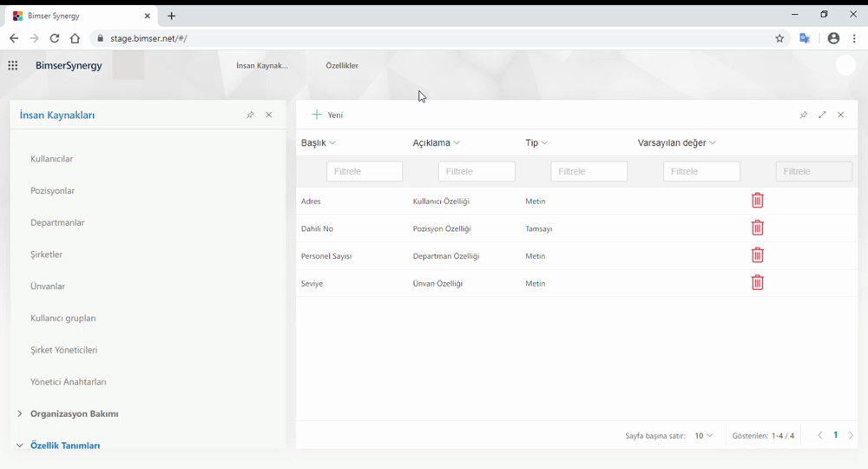Image resolution: width=868 pixels, height=469 pixels.
Task: Delete the Dahili No property row
Action: [x=757, y=228]
